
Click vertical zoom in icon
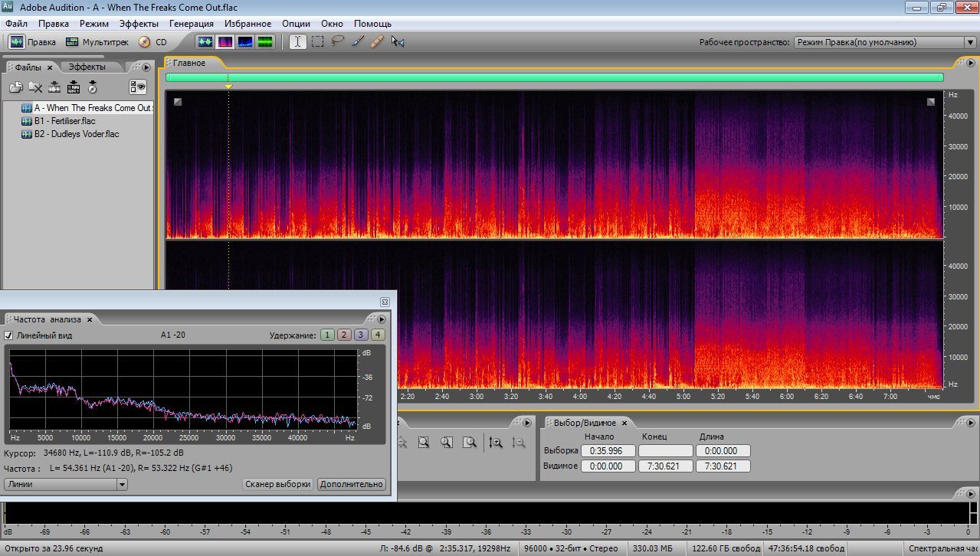click(496, 443)
